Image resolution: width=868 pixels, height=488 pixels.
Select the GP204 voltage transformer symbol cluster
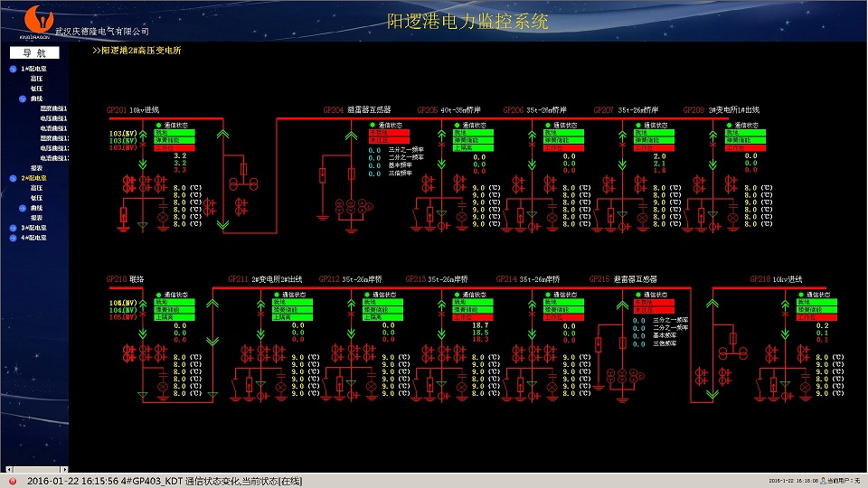coord(354,207)
